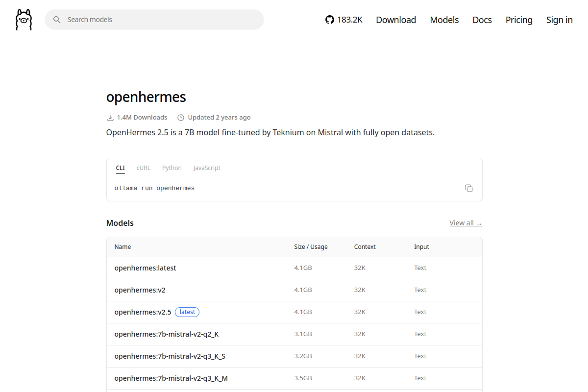The height and width of the screenshot is (392, 588).
Task: Click 3.5GB size of q3_K_M row
Action: [303, 378]
